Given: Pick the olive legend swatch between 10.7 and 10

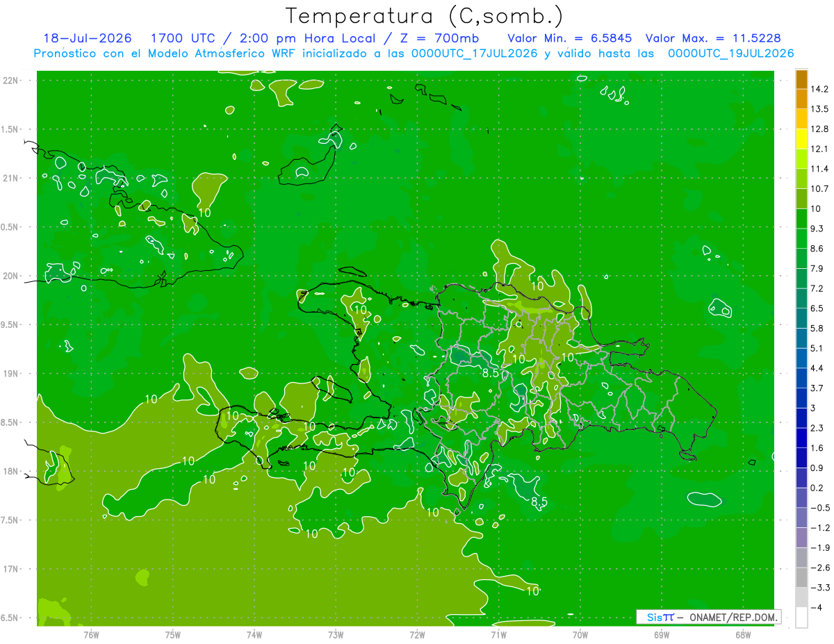Looking at the screenshot, I should click(801, 198).
